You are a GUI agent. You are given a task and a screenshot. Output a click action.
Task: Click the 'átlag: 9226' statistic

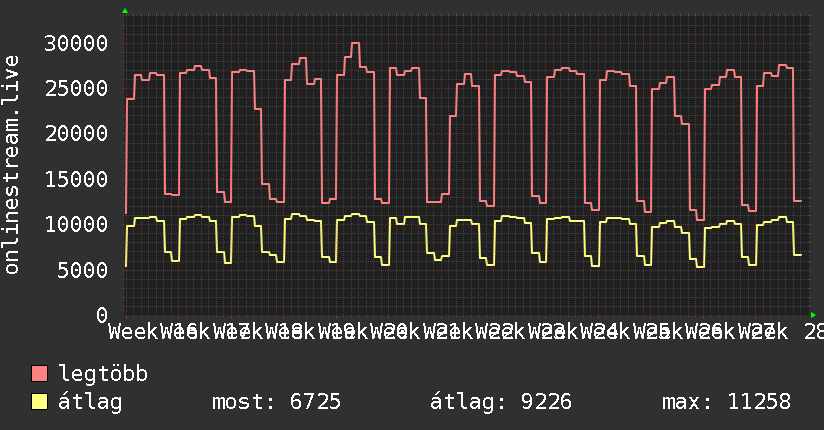(x=501, y=402)
